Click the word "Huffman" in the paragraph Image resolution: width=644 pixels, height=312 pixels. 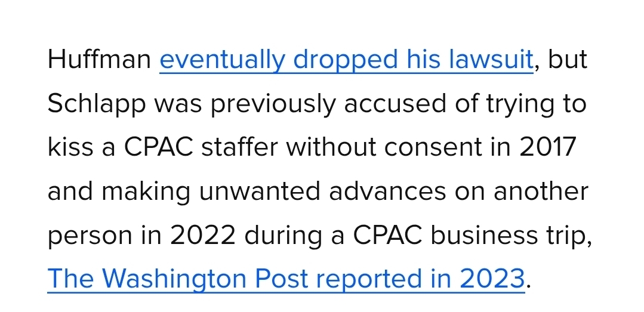[x=99, y=60]
